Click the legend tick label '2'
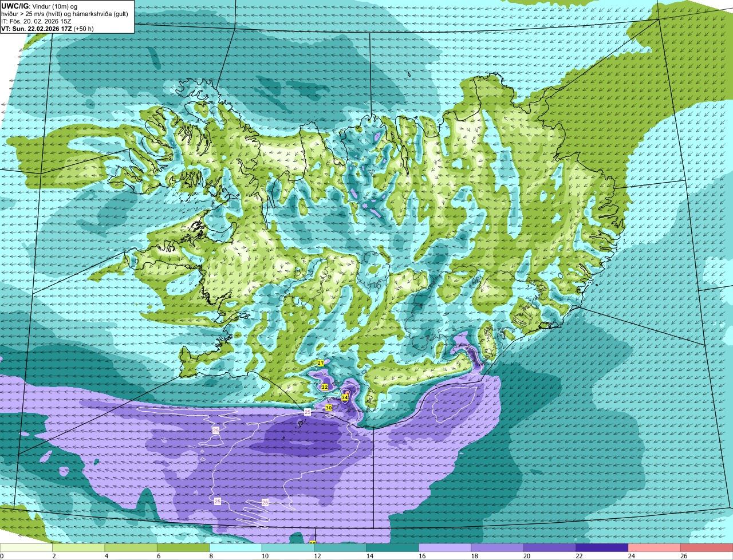The width and height of the screenshot is (733, 560). 54,556
